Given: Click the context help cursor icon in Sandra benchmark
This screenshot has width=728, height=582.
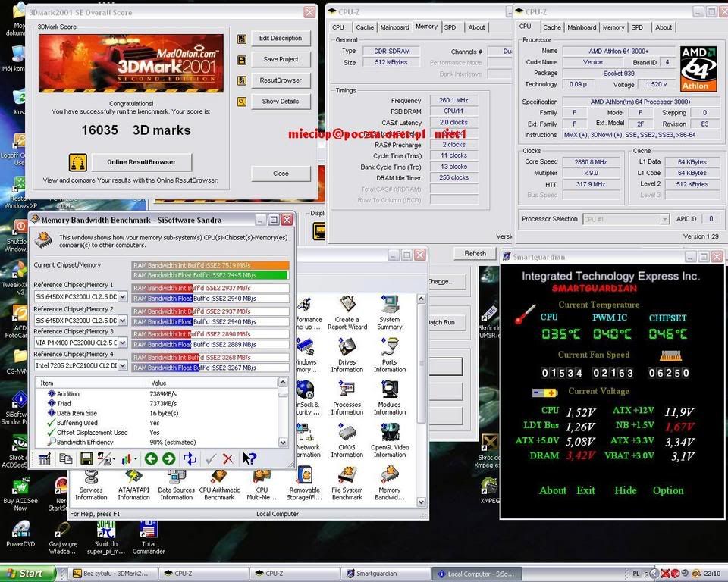Looking at the screenshot, I should click(x=249, y=459).
